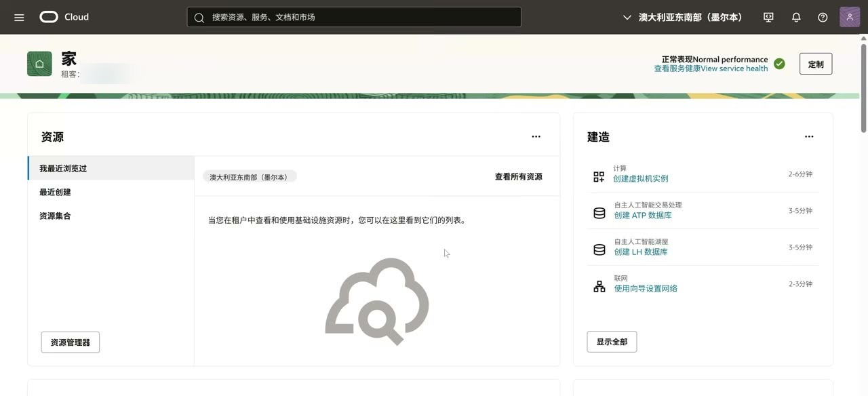The width and height of the screenshot is (868, 396).
Task: Click the 资源 panel heading
Action: [52, 137]
